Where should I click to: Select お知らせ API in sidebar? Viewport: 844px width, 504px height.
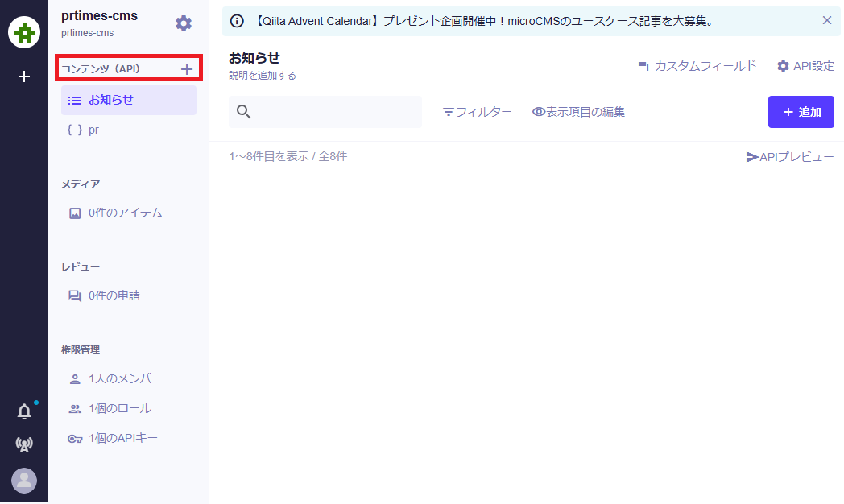[x=129, y=100]
